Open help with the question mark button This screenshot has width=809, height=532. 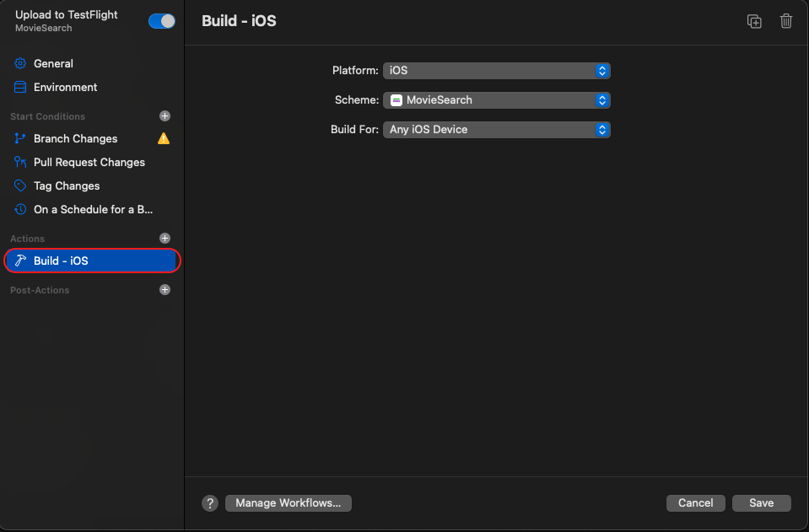tap(210, 503)
